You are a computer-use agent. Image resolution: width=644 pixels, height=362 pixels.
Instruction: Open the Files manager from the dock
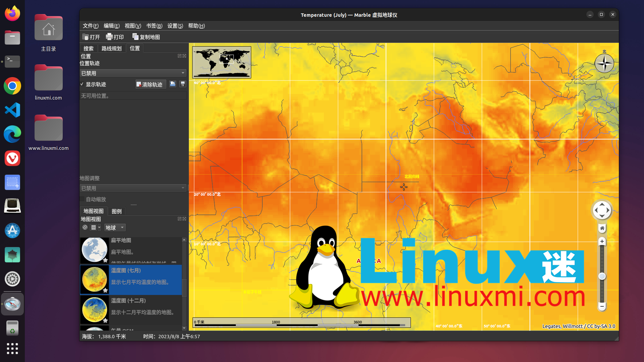coord(12,38)
